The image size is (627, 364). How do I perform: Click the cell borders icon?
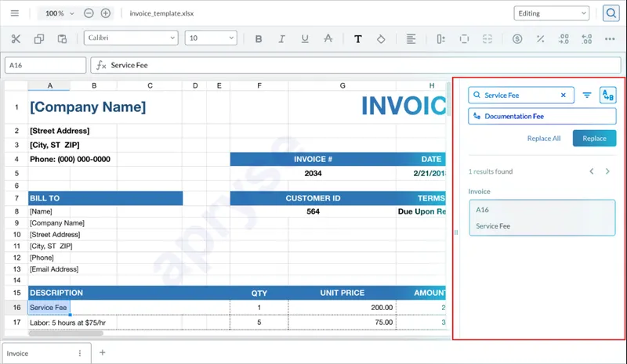click(x=464, y=39)
